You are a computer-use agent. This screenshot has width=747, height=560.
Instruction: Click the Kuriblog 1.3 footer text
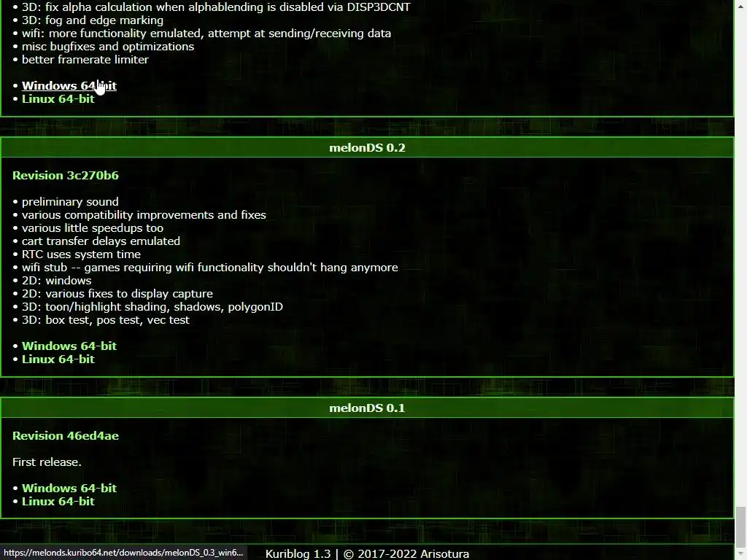[367, 554]
